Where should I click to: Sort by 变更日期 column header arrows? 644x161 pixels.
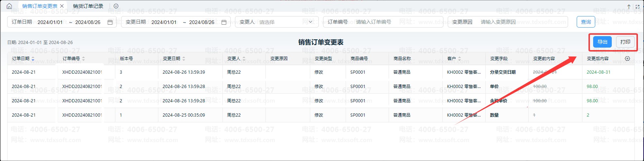pos(184,59)
